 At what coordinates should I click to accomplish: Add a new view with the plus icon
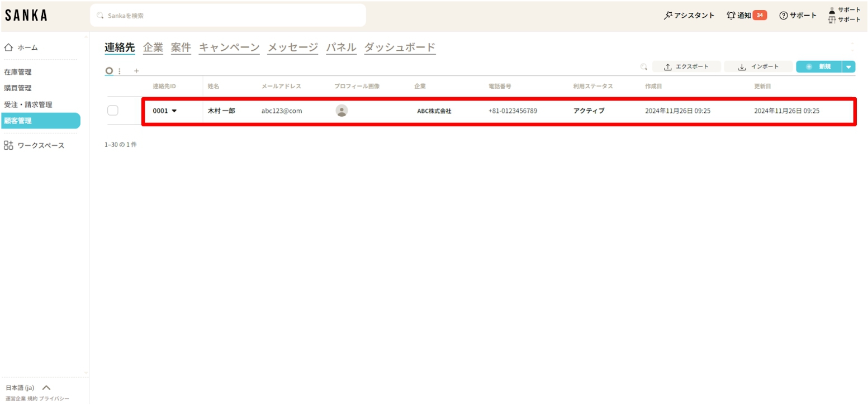tap(136, 71)
